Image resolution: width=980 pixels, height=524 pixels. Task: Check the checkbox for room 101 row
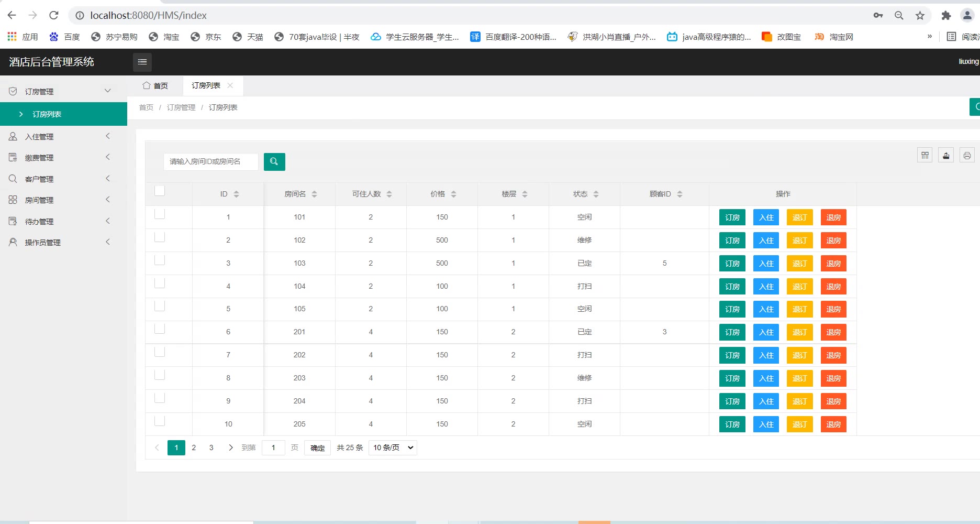160,214
